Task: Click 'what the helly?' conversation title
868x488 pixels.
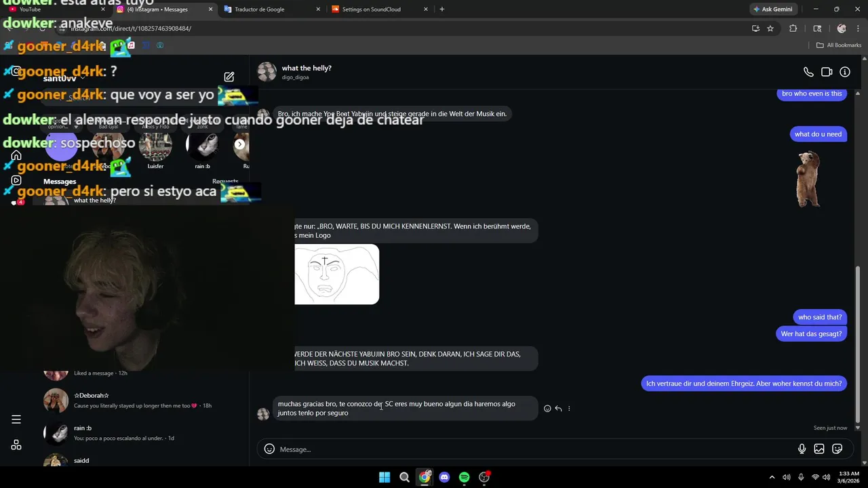Action: (x=307, y=68)
